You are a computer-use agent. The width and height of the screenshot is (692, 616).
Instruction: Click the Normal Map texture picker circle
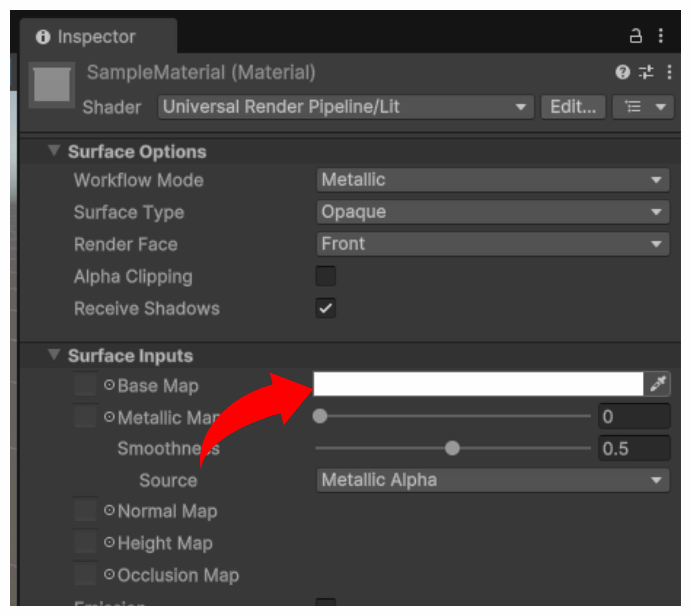pos(109,510)
